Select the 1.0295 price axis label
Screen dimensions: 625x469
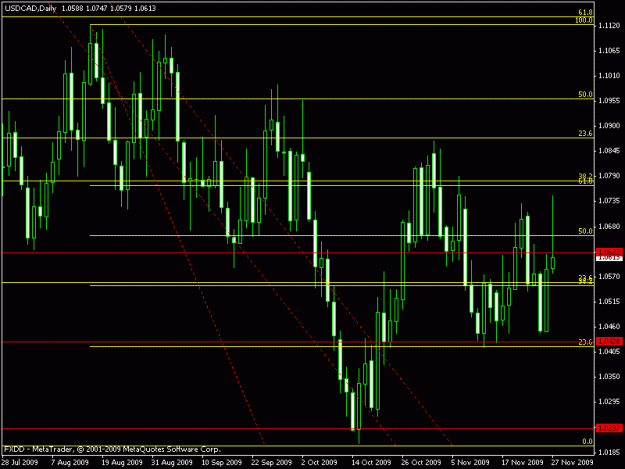pos(609,402)
